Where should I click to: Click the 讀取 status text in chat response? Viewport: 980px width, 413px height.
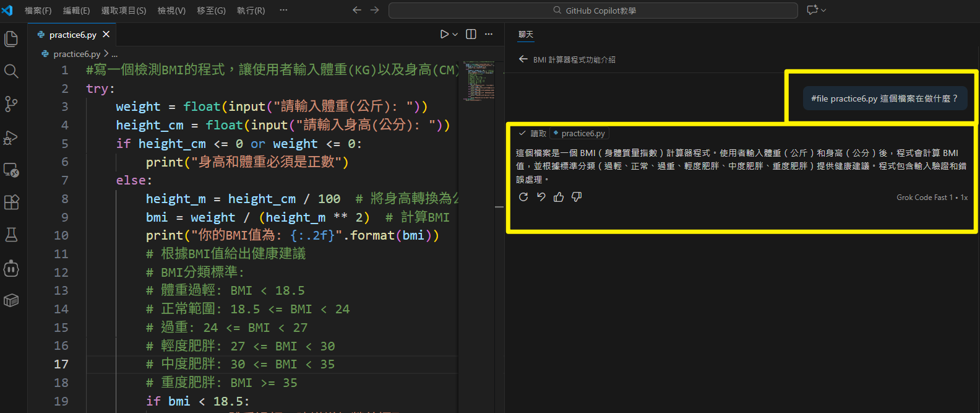pos(538,133)
